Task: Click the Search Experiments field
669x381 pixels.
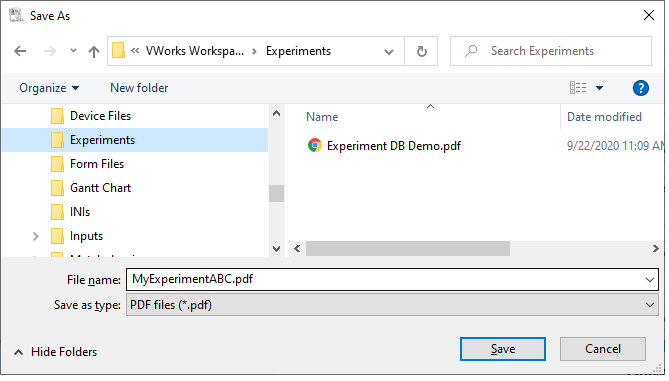Action: [x=551, y=51]
